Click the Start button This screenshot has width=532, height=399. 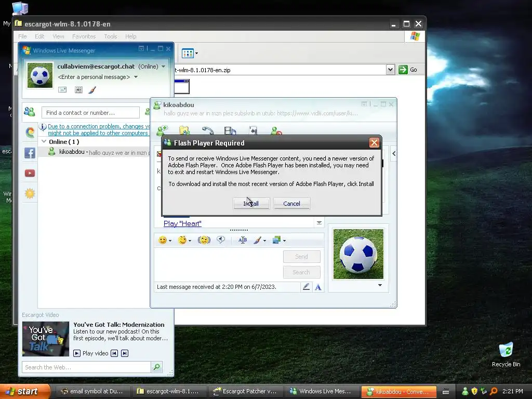[25, 391]
